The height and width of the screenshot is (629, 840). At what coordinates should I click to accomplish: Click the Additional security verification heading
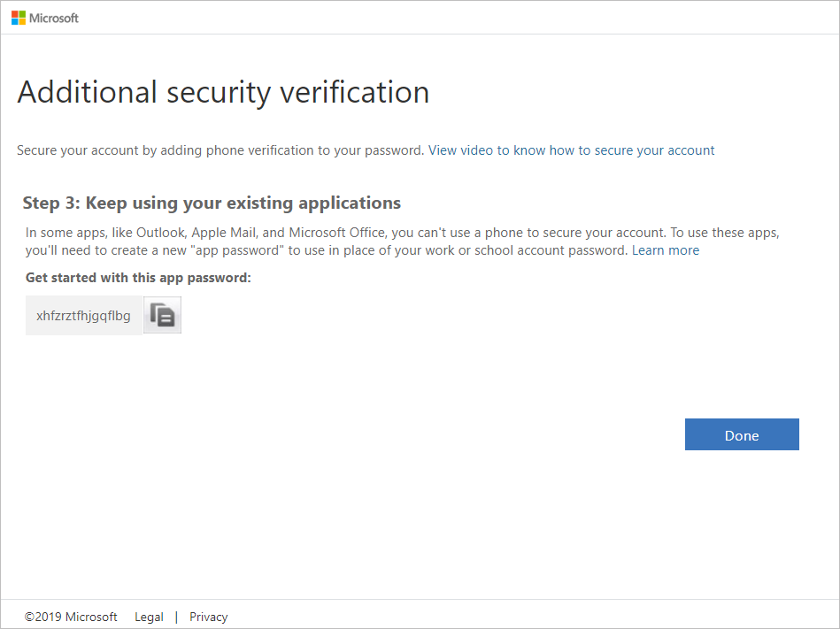click(x=223, y=93)
